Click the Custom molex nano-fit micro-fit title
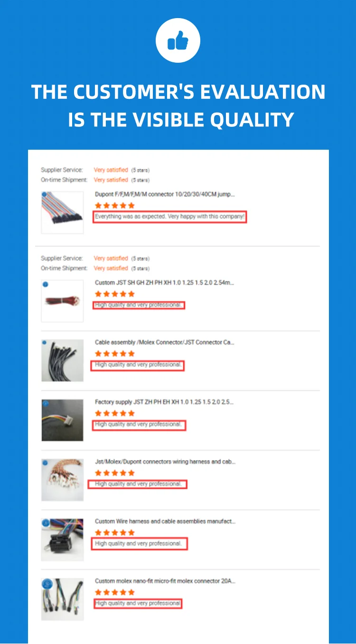This screenshot has height=644, width=356. tap(165, 581)
